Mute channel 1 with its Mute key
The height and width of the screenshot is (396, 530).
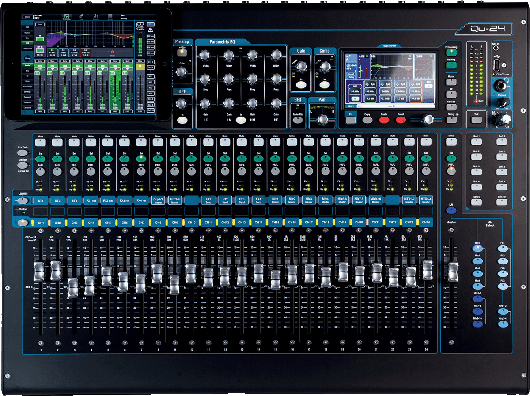click(41, 142)
